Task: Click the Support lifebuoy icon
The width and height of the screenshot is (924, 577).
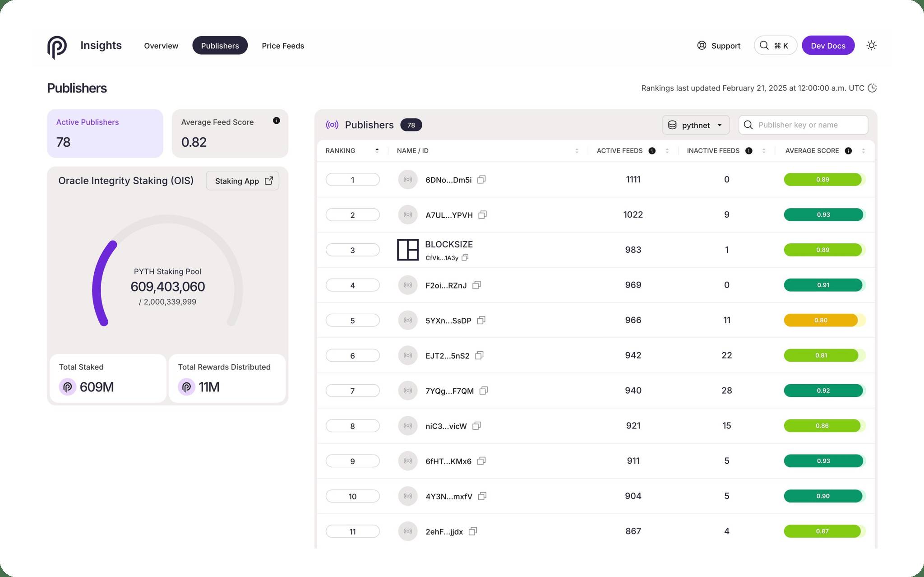Action: 702,45
